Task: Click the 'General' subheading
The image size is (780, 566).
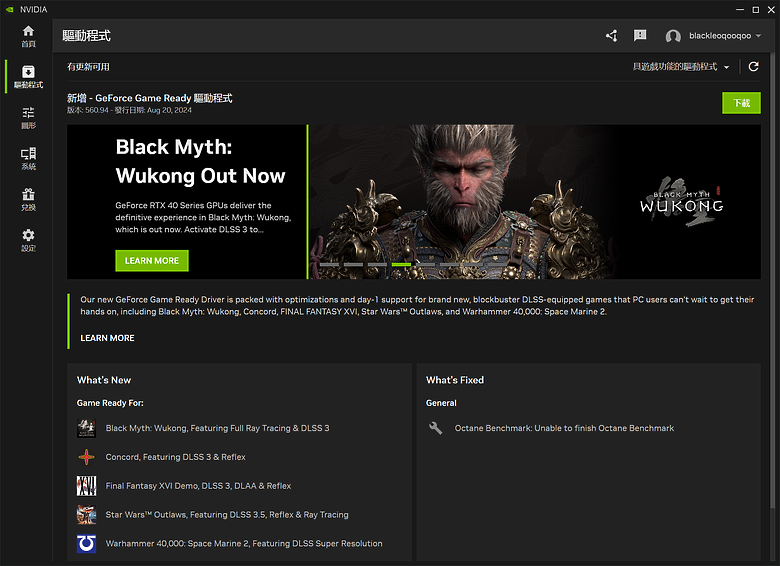Action: pos(441,403)
